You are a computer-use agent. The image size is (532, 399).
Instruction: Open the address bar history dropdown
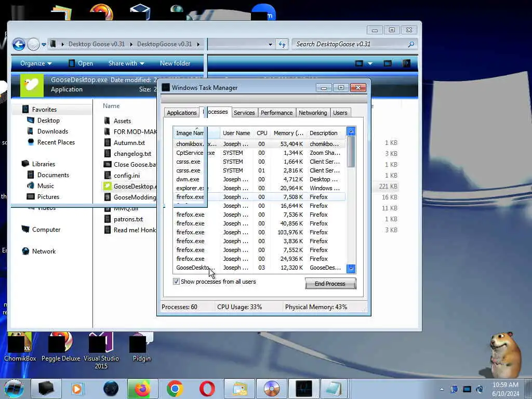270,45
